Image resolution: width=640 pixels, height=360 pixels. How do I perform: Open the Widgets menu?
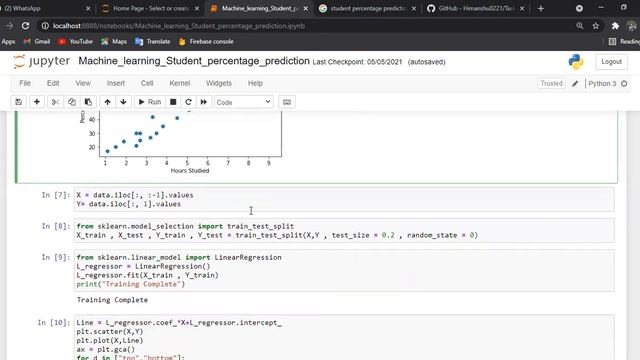(219, 83)
